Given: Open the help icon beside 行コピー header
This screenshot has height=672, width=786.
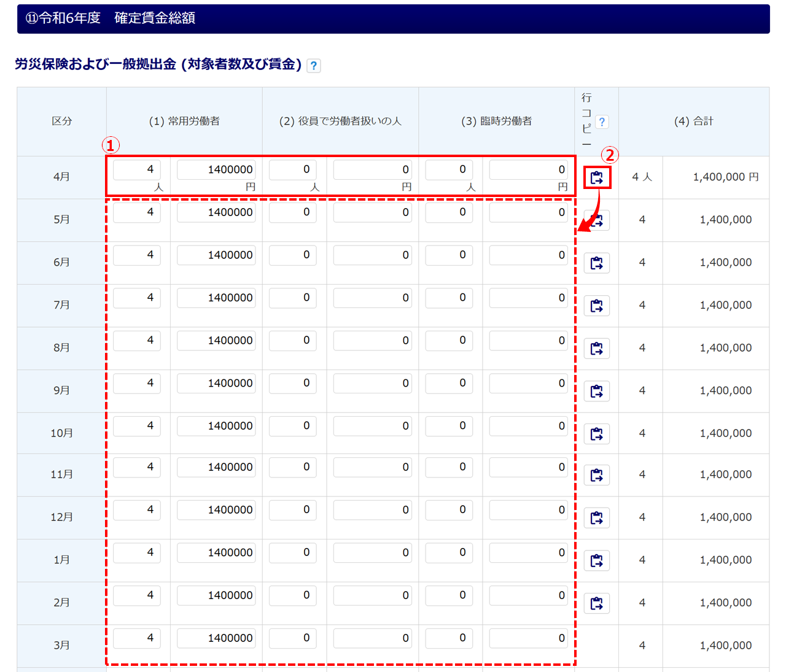Looking at the screenshot, I should (x=602, y=122).
